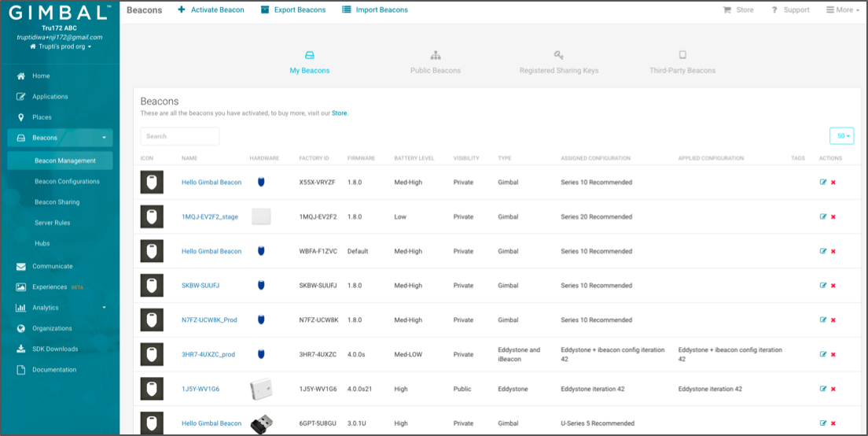Edit beacon WBFA-F1ZVC
The height and width of the screenshot is (436, 868).
(823, 251)
